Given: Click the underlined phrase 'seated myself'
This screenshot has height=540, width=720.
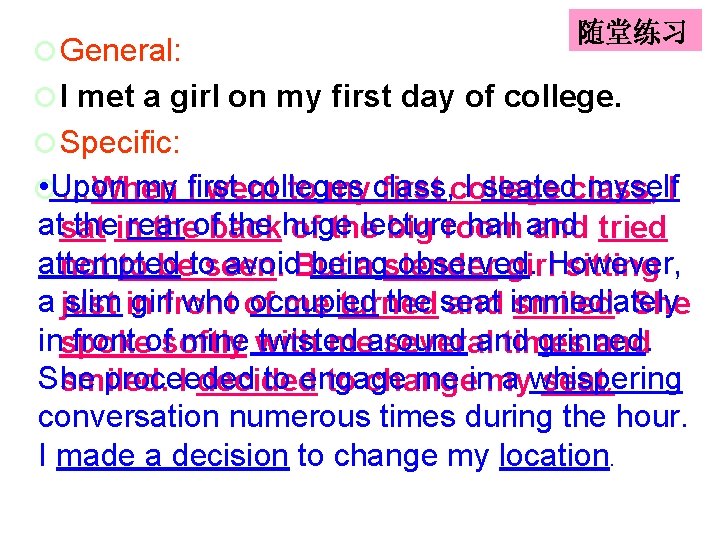Looking at the screenshot, I should 580,188.
